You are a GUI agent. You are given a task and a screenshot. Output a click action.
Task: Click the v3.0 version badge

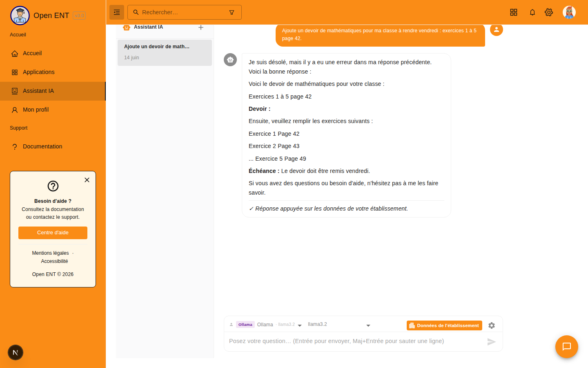[x=79, y=16]
